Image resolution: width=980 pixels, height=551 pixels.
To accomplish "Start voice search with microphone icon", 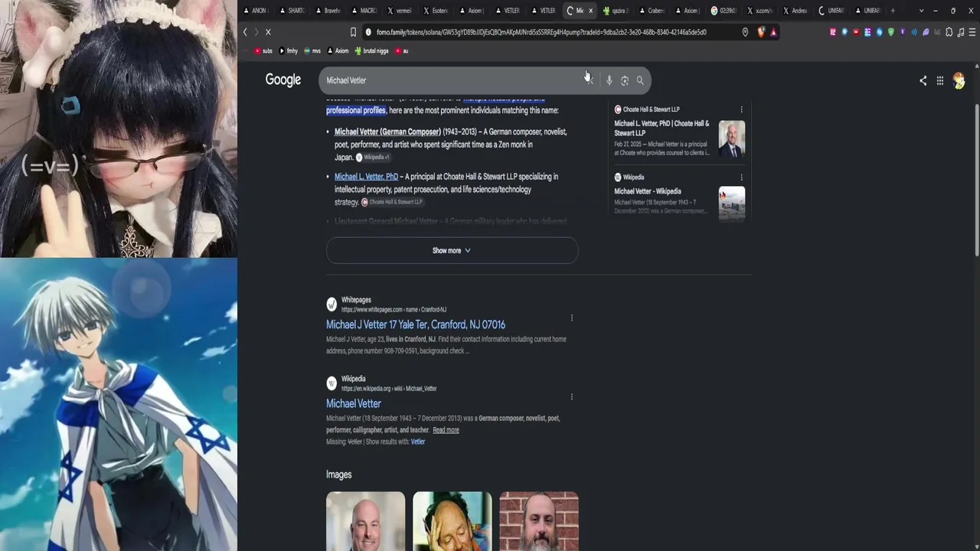I will tap(609, 80).
